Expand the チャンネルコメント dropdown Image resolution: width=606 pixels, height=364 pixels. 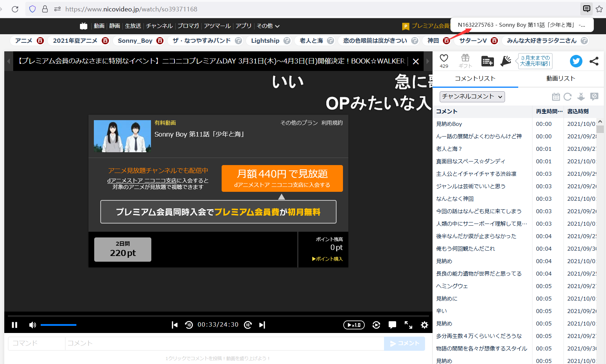click(472, 97)
